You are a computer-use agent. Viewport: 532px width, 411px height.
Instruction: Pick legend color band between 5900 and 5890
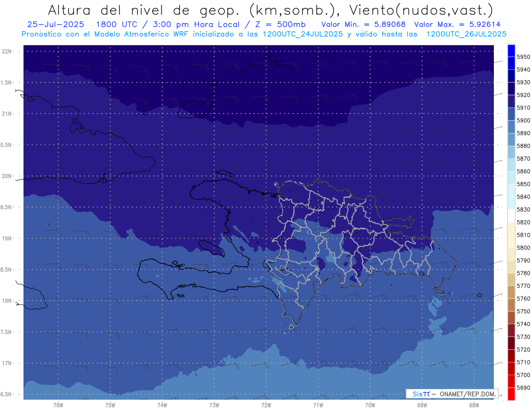tap(511, 127)
